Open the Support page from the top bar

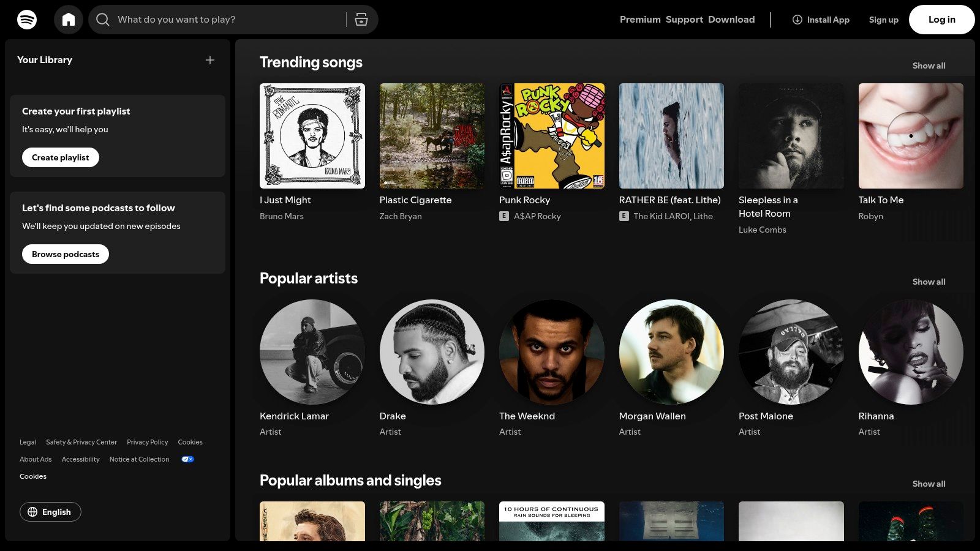point(684,19)
